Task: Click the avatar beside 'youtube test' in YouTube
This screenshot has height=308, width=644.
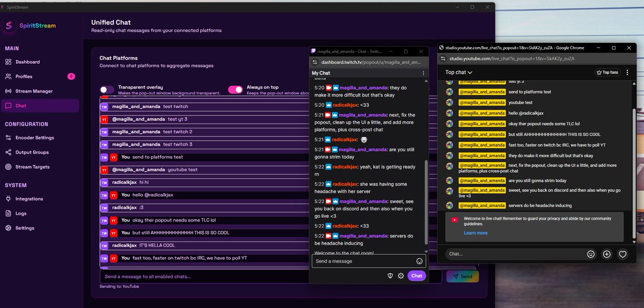Action: (x=450, y=102)
